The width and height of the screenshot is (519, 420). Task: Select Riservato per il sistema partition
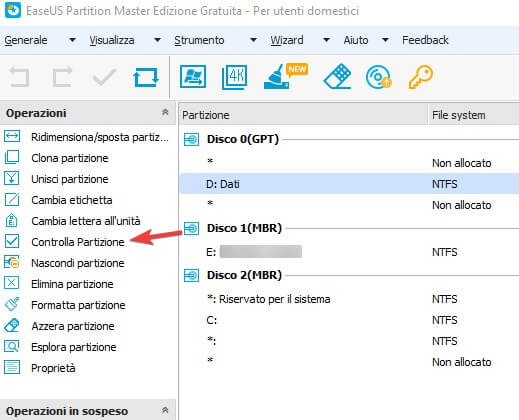coord(349,299)
